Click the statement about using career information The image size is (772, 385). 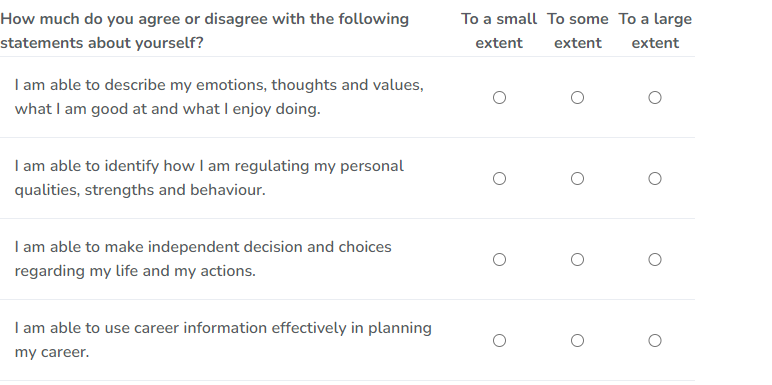coord(223,340)
